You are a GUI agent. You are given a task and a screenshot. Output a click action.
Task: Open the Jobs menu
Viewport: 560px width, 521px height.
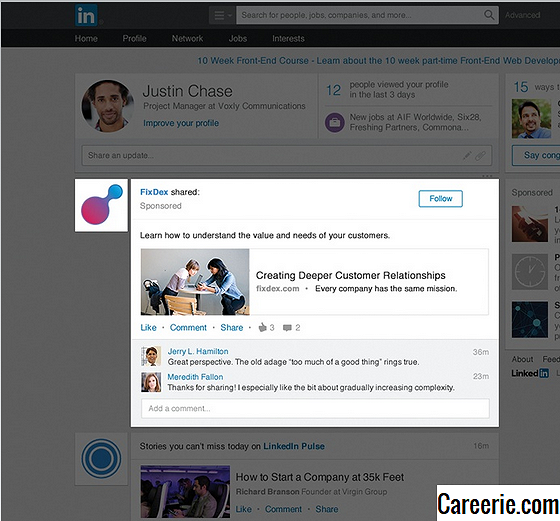[238, 39]
